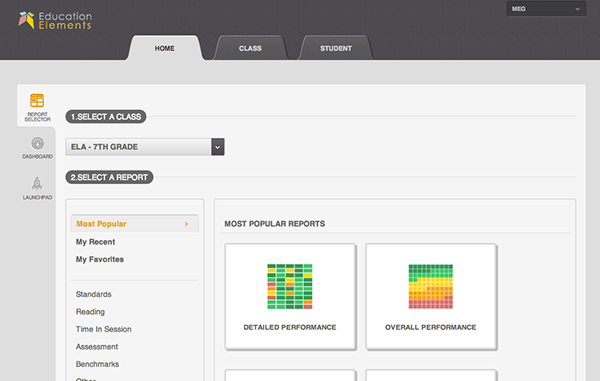This screenshot has width=600, height=381.
Task: Click the ELA - 7TH GRADE class selector field
Action: click(x=145, y=147)
